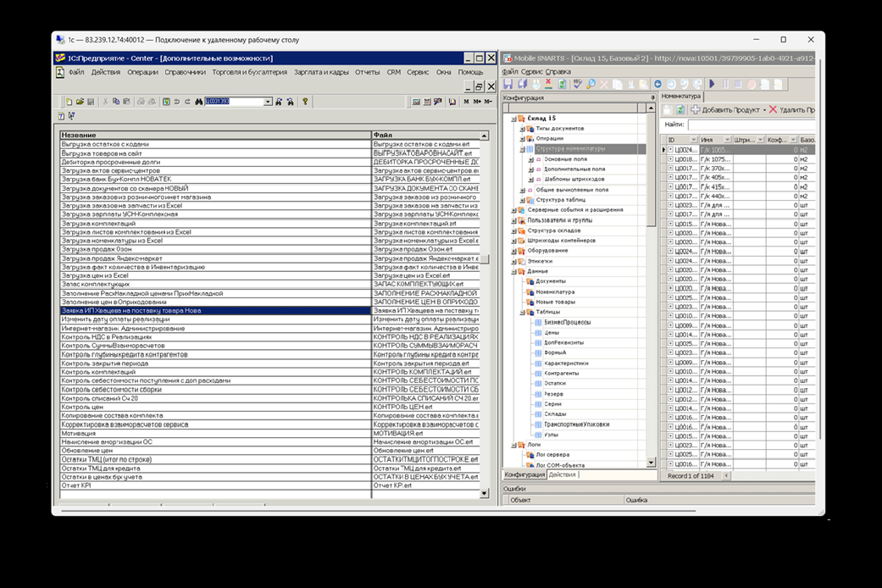Click the red-cross disconnect icon in Mobile SMARTS
This screenshot has height=588, width=882.
point(548,84)
